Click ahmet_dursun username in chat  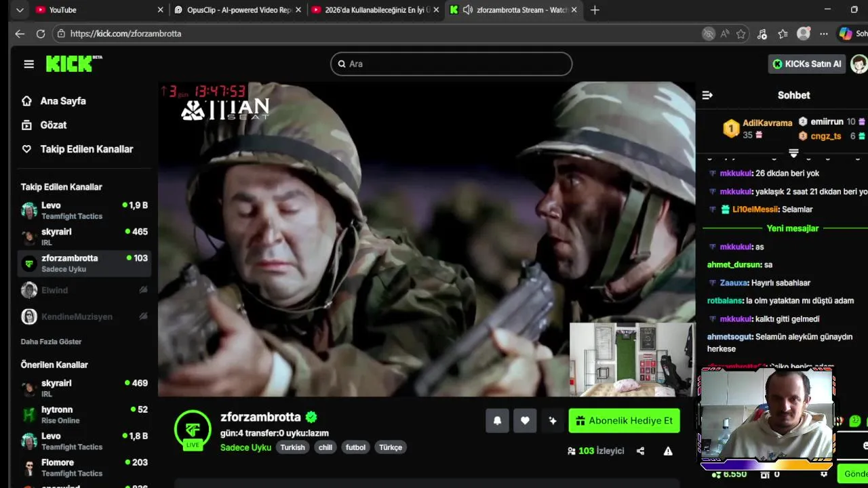(x=734, y=265)
